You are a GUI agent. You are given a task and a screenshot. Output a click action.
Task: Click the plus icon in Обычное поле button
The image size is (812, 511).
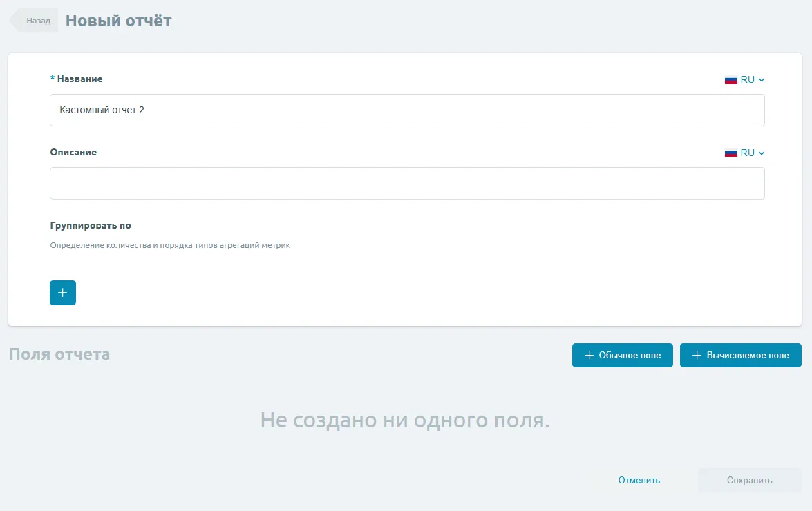click(x=589, y=356)
